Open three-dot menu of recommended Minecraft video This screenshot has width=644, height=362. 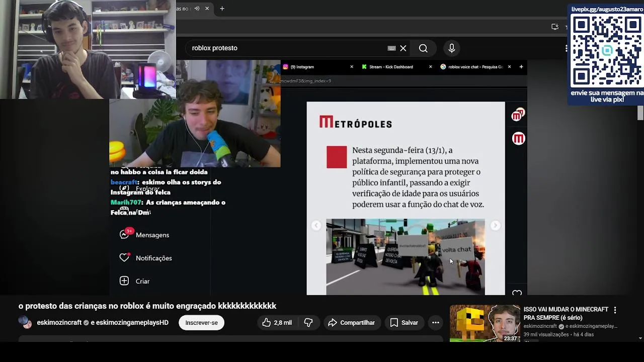(x=615, y=310)
